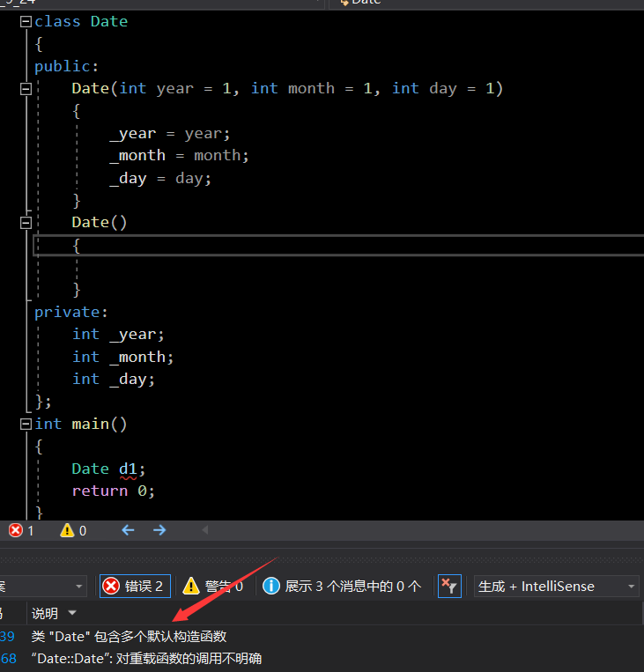Toggle the 错误 2 errors filter
Screen dimensions: 644x672
pyautogui.click(x=135, y=586)
